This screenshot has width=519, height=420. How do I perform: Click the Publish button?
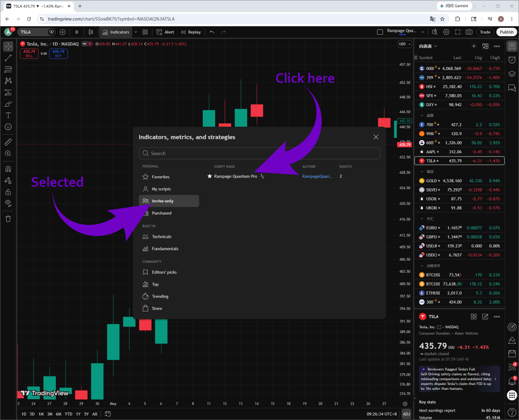(x=507, y=32)
